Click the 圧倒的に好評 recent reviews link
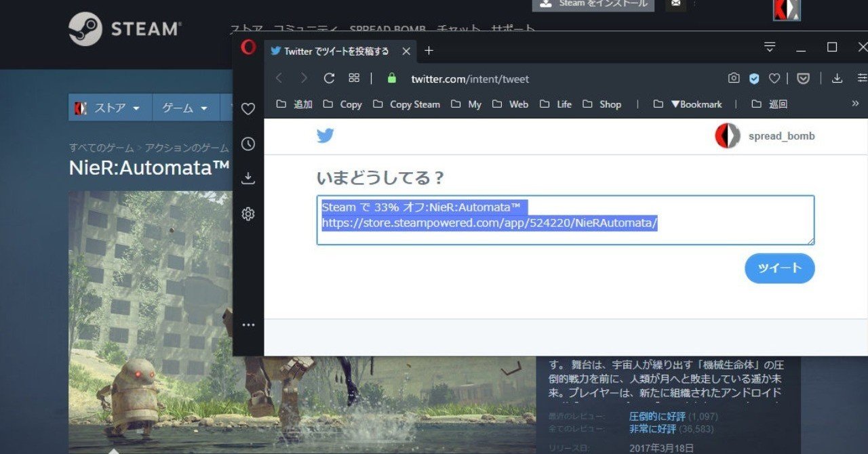 coord(657,416)
